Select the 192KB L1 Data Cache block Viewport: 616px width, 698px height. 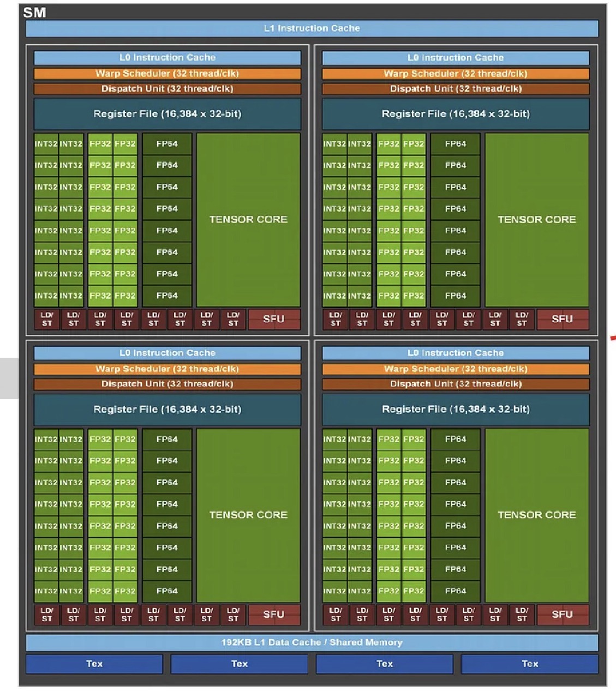(312, 642)
